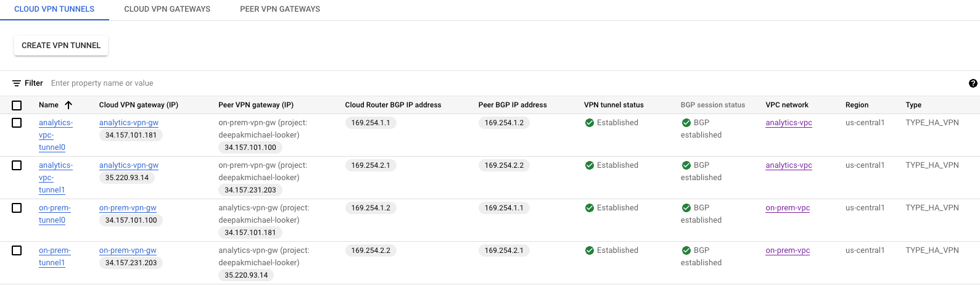
Task: Open analytics-vpc network link in first row
Action: coord(788,123)
